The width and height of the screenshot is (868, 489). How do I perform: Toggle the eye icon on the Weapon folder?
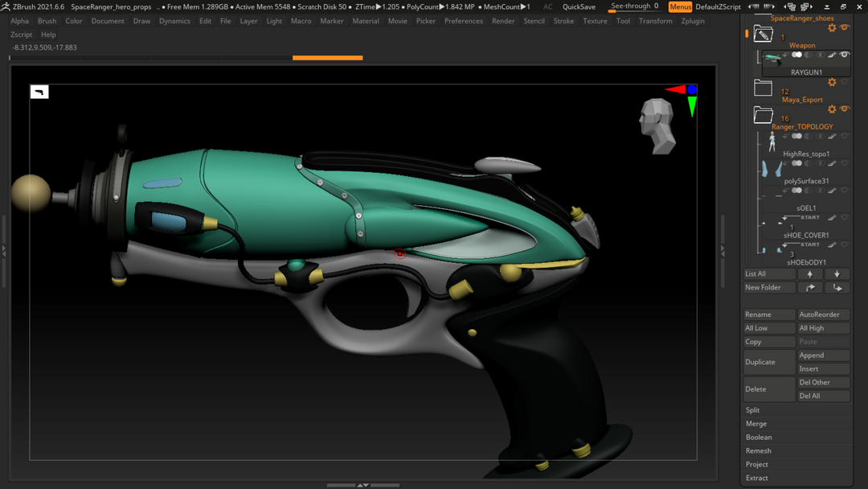(844, 27)
